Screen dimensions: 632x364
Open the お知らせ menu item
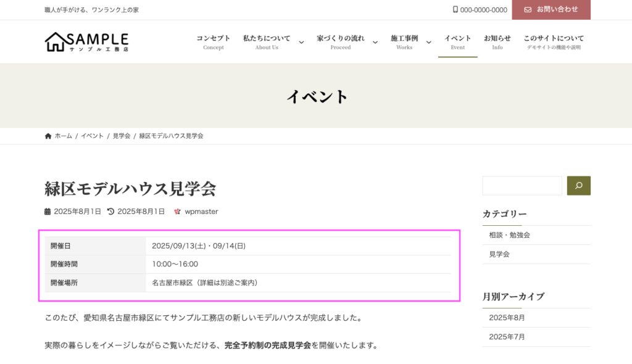pos(497,42)
